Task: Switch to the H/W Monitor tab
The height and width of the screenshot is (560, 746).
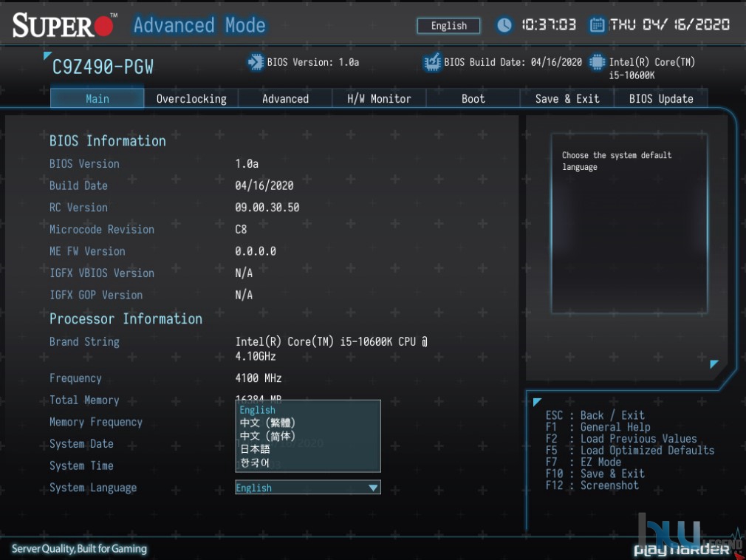Action: pos(379,98)
